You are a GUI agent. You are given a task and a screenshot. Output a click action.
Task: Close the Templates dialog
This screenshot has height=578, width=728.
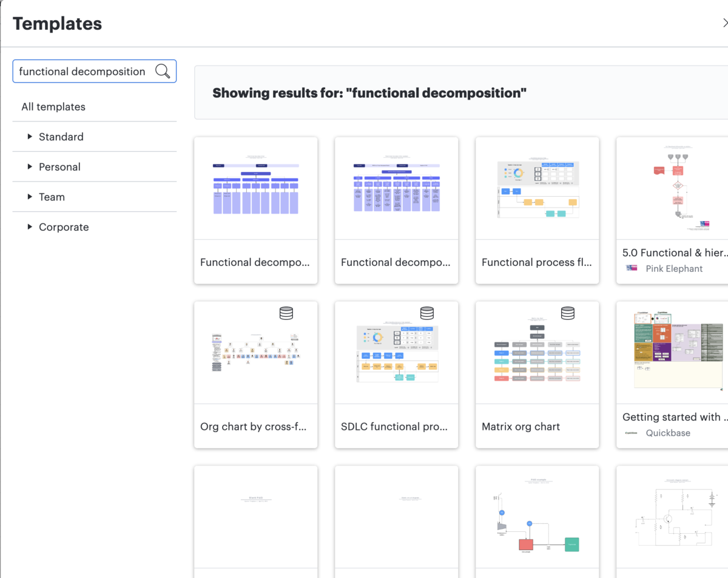(x=725, y=23)
